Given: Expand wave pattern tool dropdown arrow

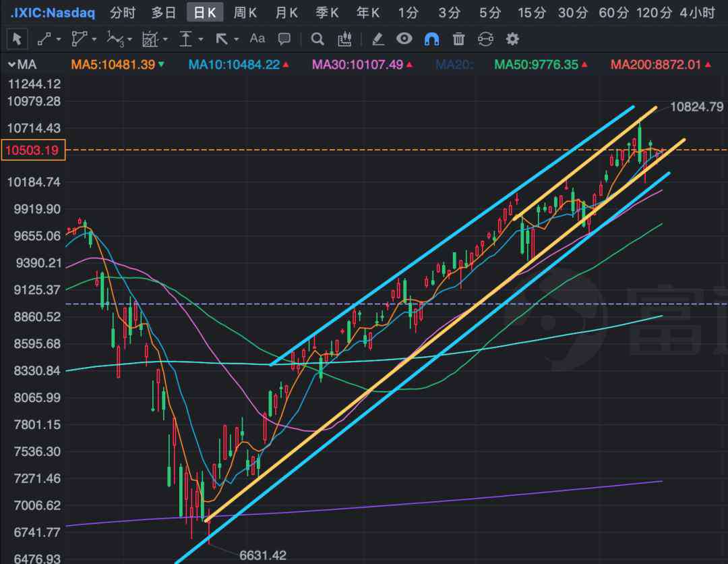Looking at the screenshot, I should 129,40.
